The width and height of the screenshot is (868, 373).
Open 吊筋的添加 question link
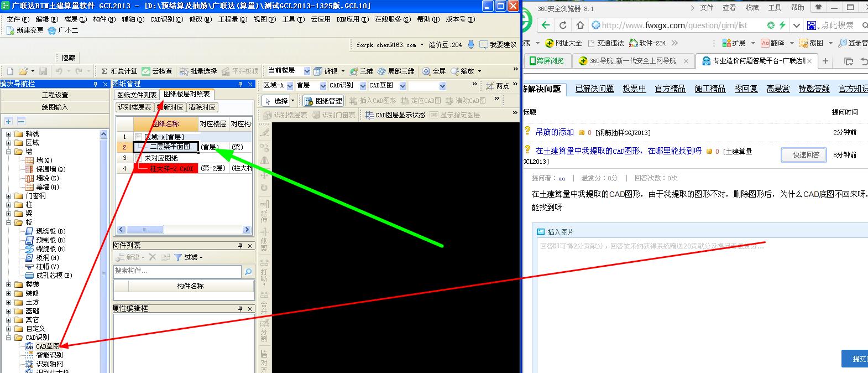555,132
